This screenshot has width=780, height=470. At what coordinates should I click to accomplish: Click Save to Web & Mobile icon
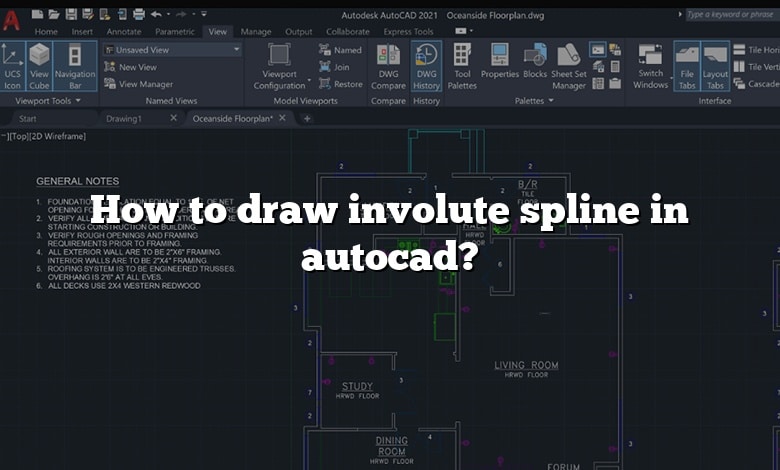click(x=122, y=14)
